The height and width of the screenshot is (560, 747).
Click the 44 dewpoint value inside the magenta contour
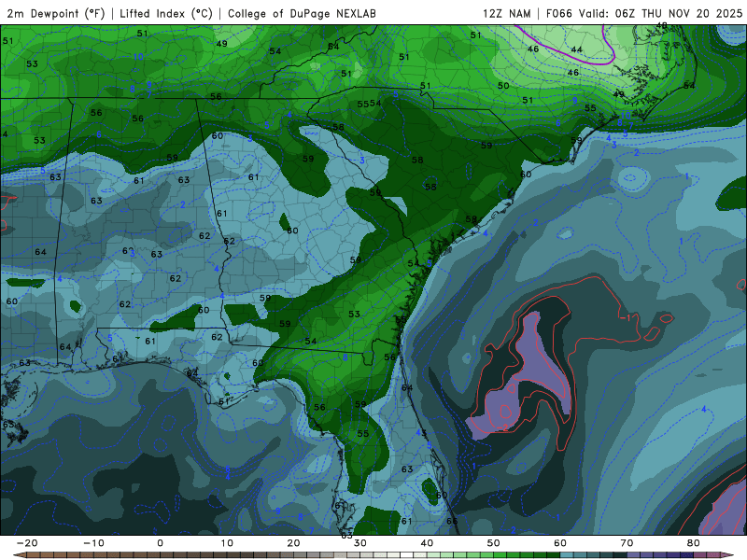tap(577, 49)
